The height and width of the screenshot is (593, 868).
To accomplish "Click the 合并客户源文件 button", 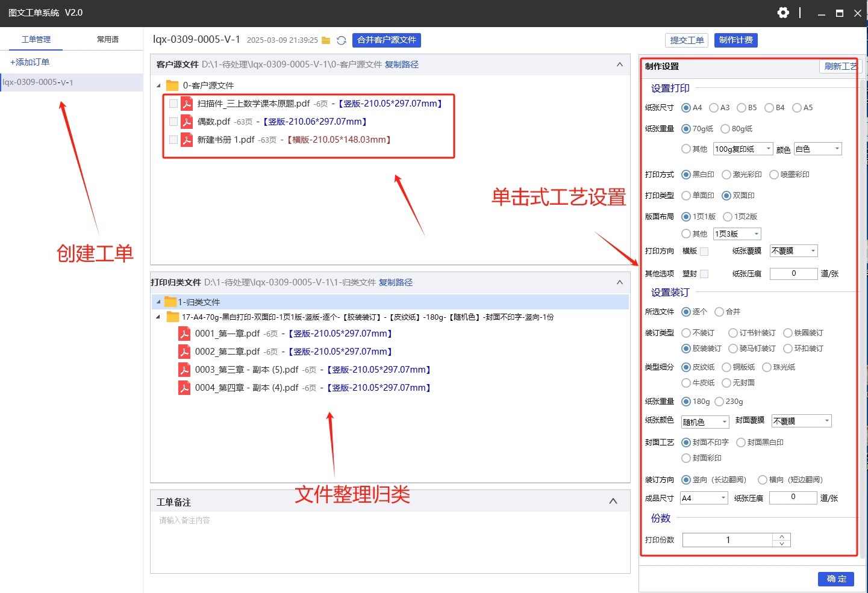I will click(x=387, y=40).
